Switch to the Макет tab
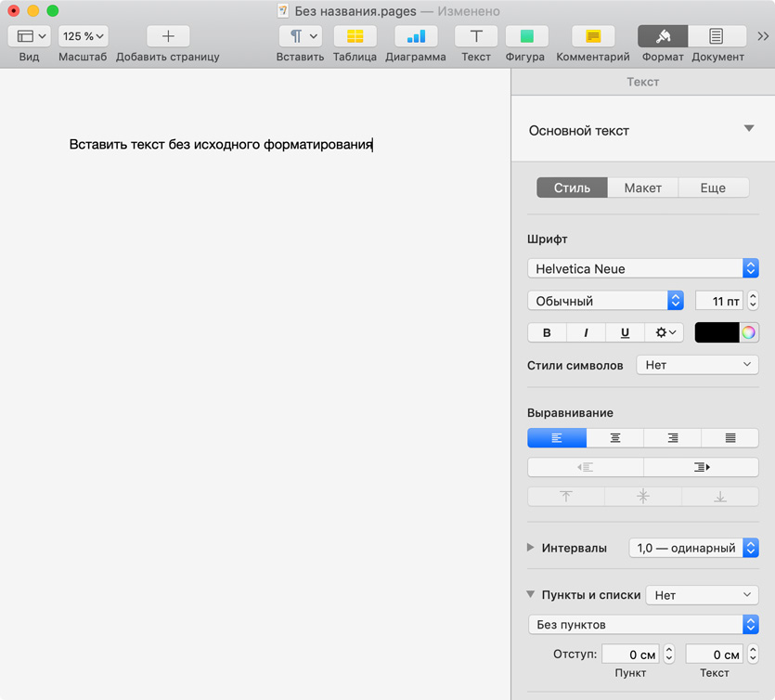Screen dimensions: 775x700 tap(642, 188)
